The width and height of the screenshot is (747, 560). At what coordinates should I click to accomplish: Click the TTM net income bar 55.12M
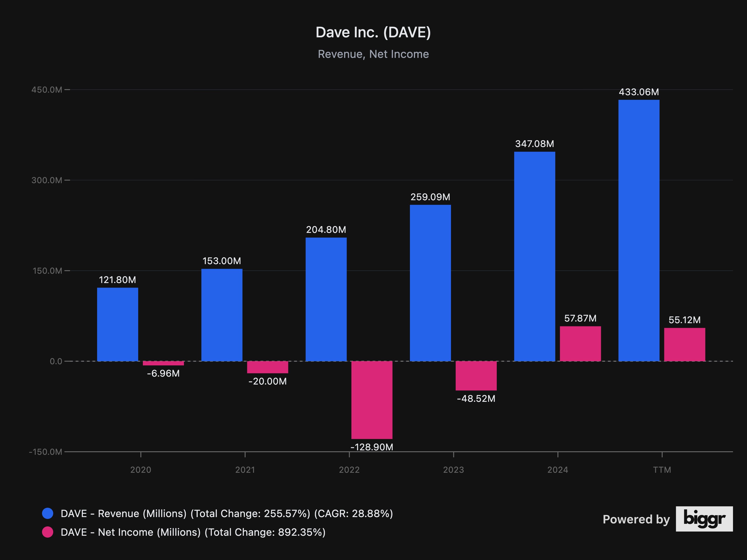click(x=684, y=344)
